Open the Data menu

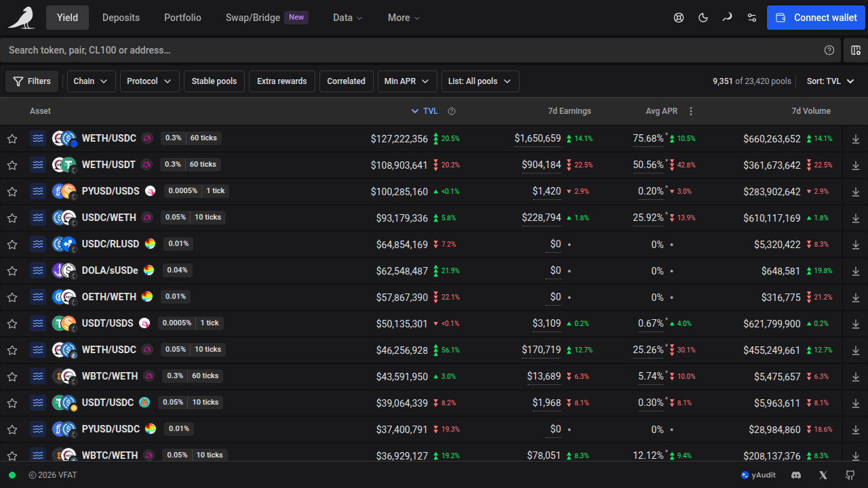click(348, 18)
